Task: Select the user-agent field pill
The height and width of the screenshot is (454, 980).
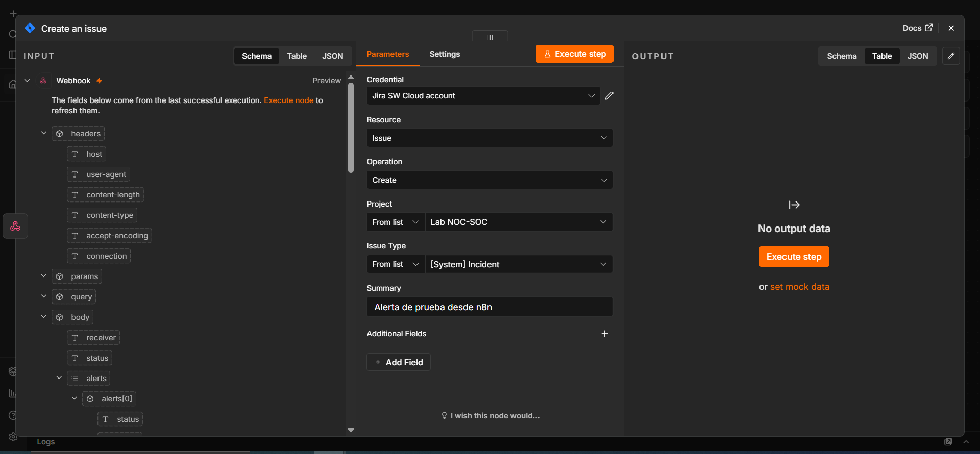Action: click(99, 174)
